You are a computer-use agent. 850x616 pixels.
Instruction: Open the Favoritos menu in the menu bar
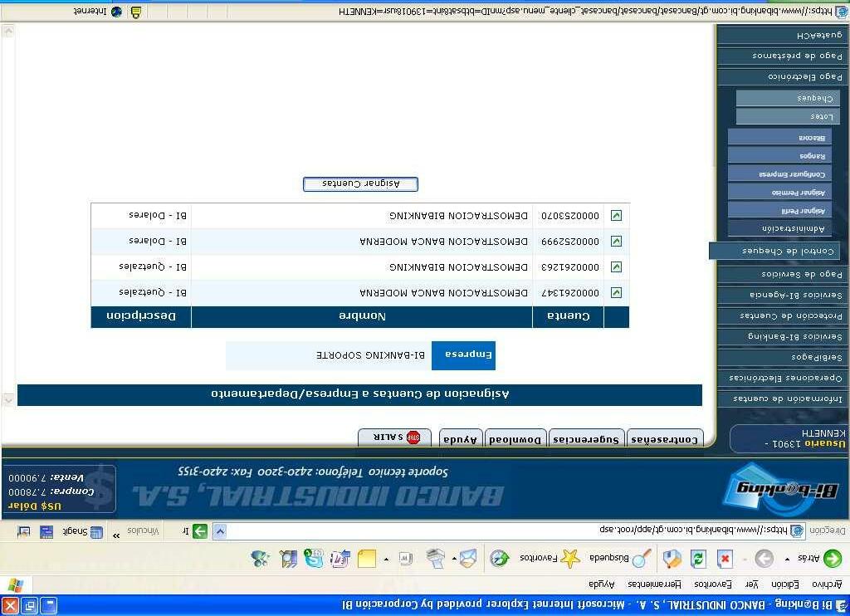(713, 584)
